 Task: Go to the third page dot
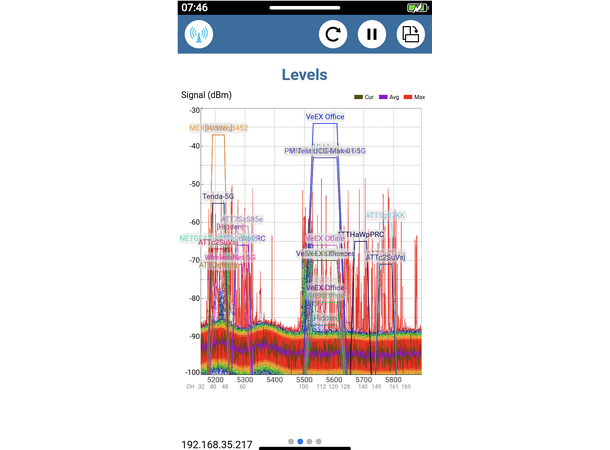pos(309,441)
